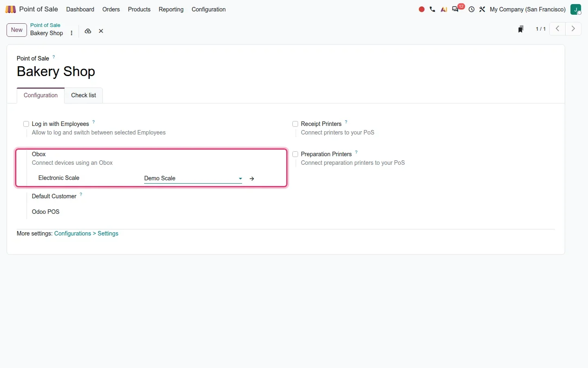Show help tooltip for Default Customer
Screen dimensions: 588x368
click(x=81, y=194)
